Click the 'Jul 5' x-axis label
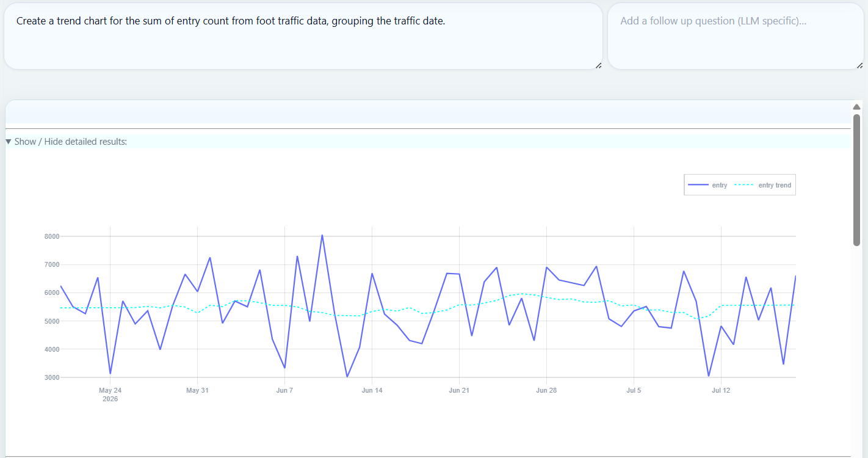Screen dimensions: 868x458 click(x=634, y=390)
